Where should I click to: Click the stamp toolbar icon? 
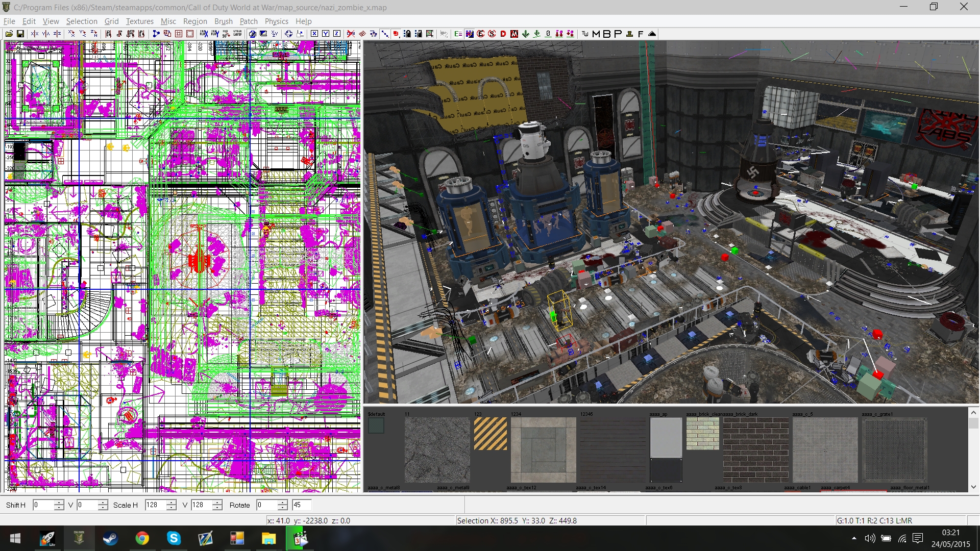(629, 34)
